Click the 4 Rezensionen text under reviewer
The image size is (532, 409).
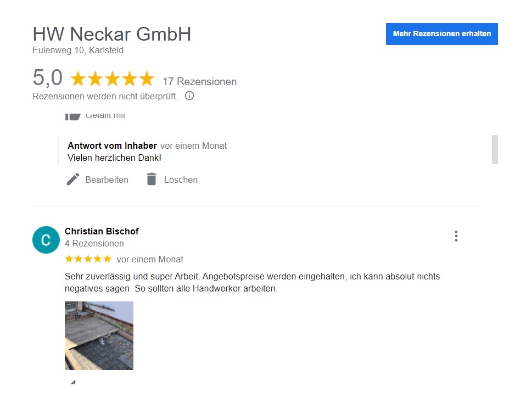point(94,244)
